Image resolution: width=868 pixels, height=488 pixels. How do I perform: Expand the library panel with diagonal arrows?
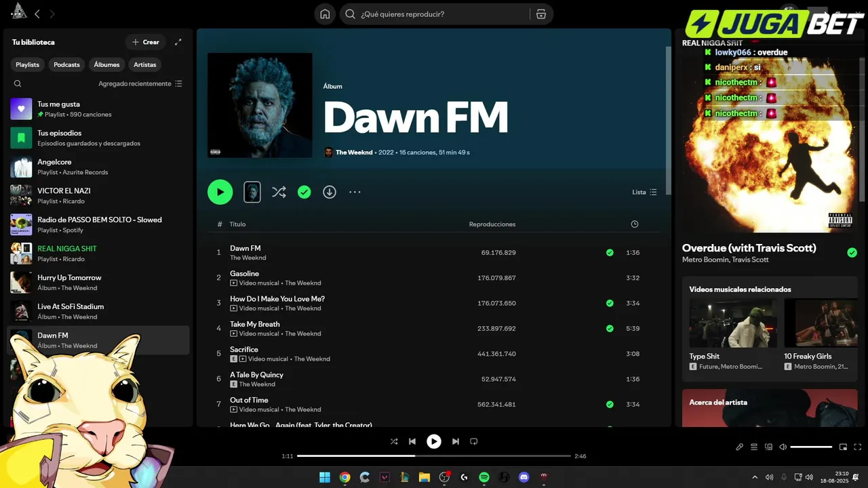click(178, 42)
